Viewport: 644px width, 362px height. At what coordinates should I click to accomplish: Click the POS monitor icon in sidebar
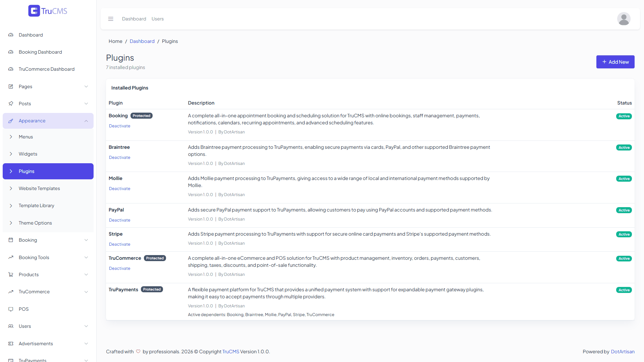[x=11, y=309]
